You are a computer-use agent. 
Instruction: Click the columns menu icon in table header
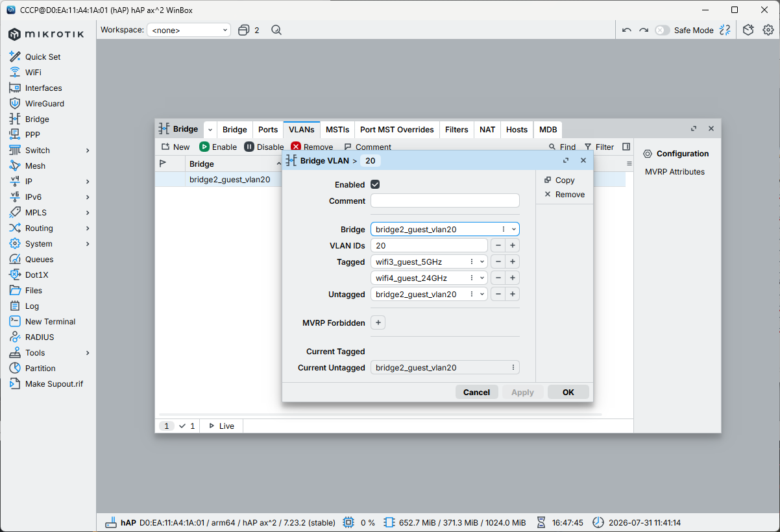click(629, 164)
